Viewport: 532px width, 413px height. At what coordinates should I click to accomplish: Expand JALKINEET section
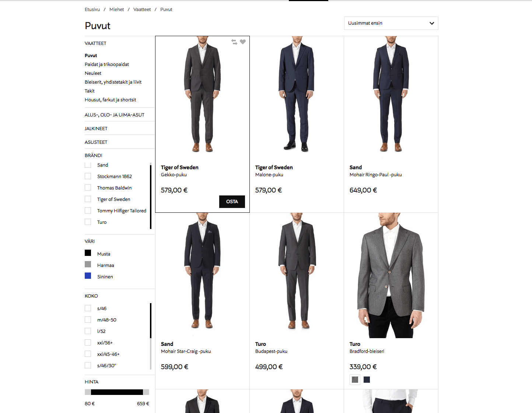point(96,129)
